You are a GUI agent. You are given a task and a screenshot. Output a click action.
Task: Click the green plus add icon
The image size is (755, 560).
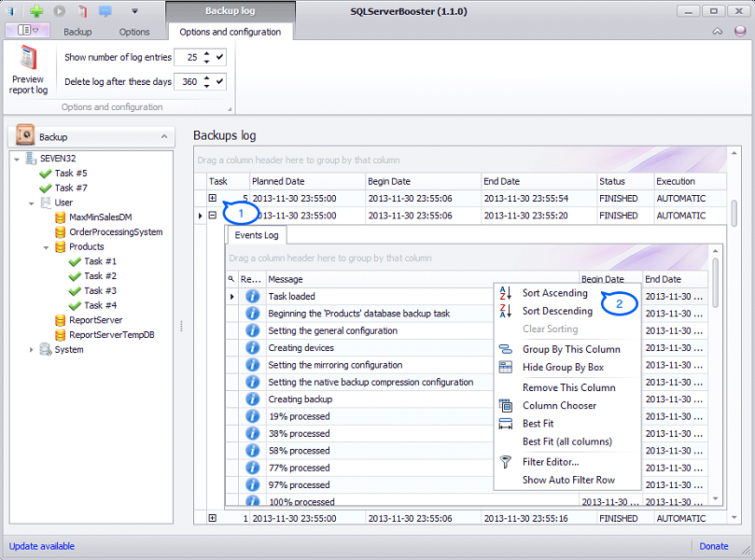click(x=36, y=11)
